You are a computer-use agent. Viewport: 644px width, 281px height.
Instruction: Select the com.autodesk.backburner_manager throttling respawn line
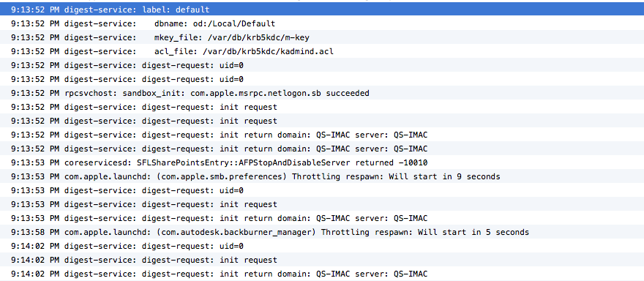click(x=322, y=233)
